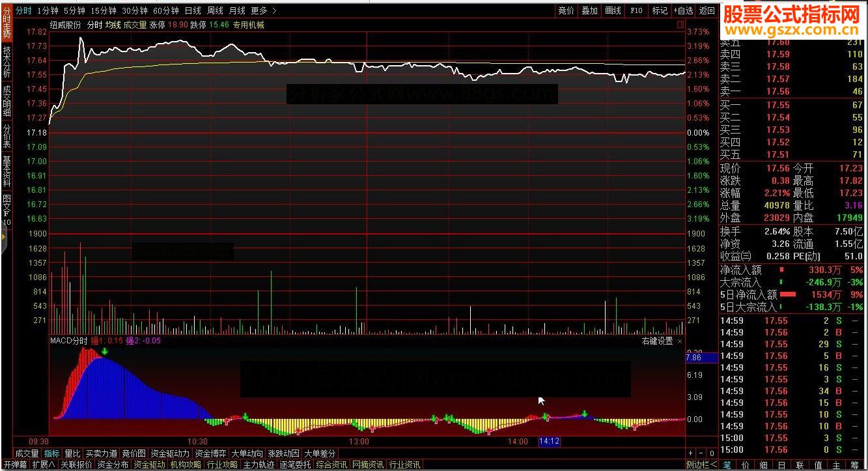Select the 联 tab in side panel
The height and width of the screenshot is (471, 868).
(800, 465)
